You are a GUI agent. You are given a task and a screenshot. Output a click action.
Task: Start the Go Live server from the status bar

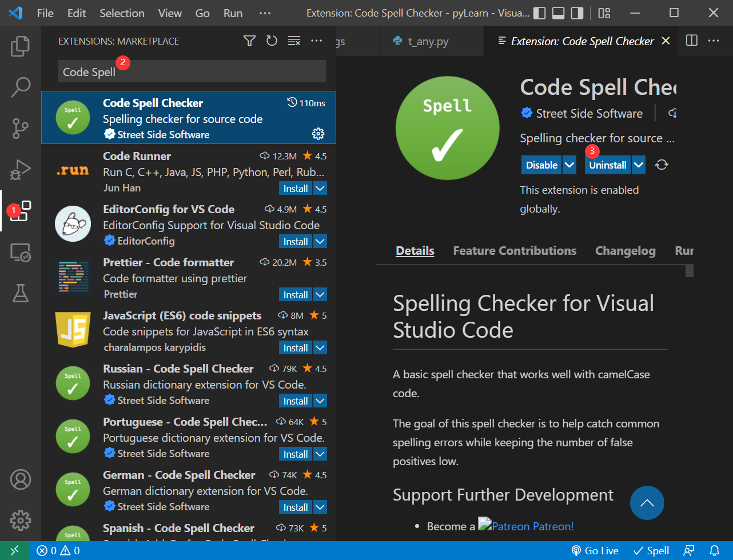click(x=595, y=550)
